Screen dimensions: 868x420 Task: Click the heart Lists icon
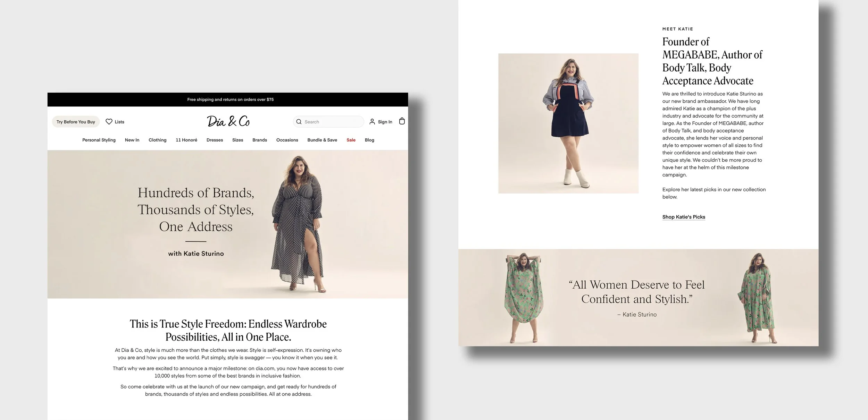tap(109, 122)
